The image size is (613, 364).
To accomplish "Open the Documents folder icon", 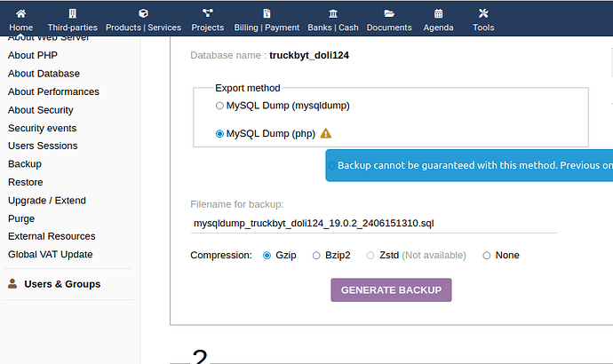I will coord(389,13).
